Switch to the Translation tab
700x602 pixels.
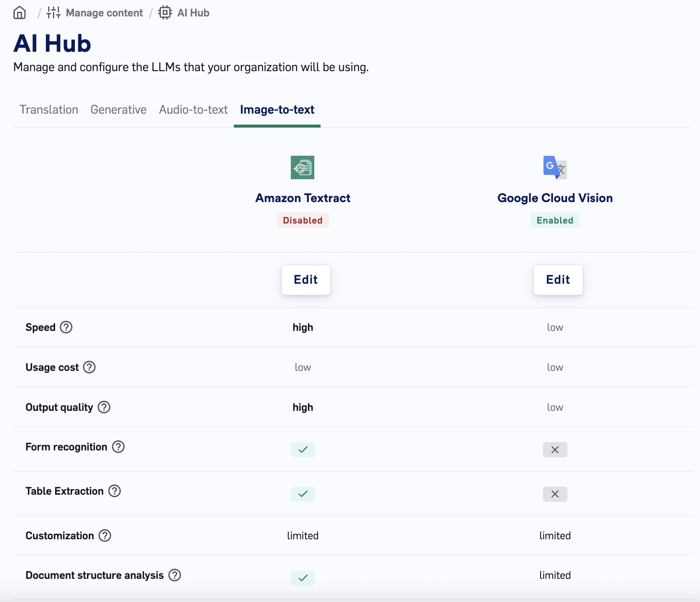tap(49, 110)
